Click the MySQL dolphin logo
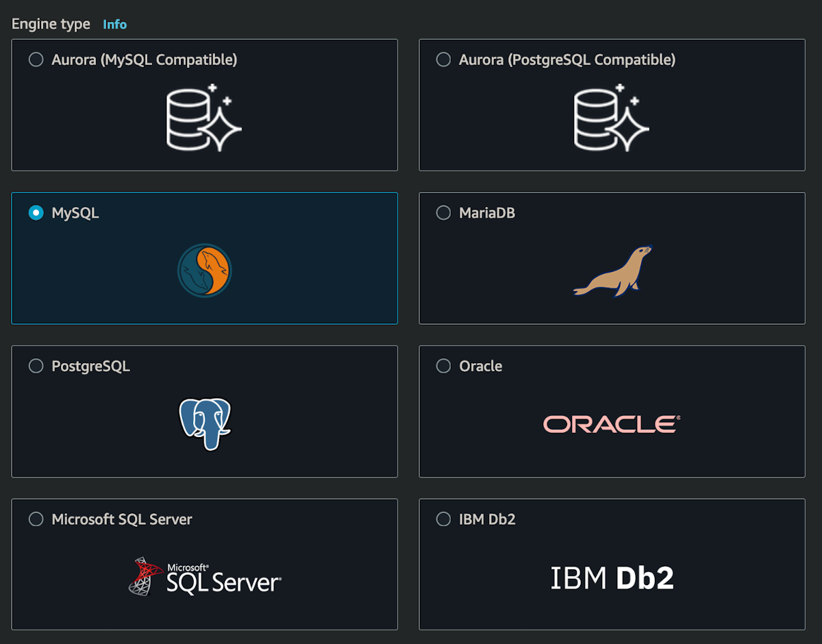822x644 pixels. 204,271
